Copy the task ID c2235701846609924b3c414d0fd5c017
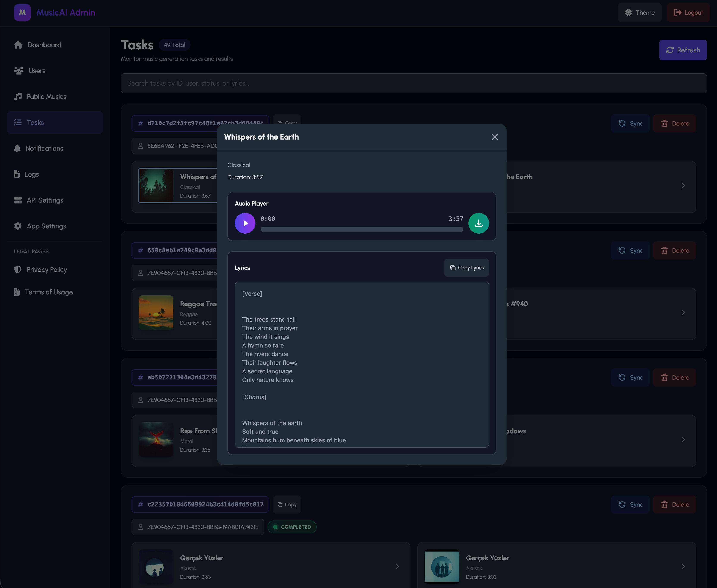717x588 pixels. point(287,504)
